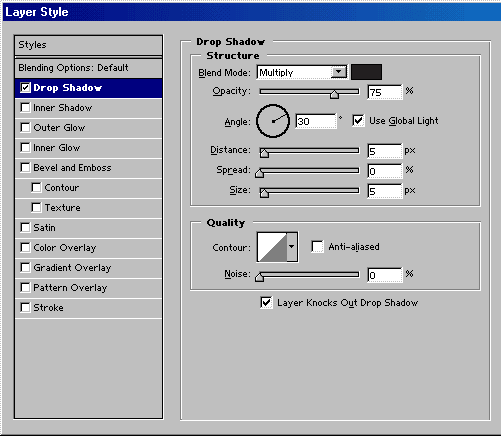
Task: Enable the Texture sub-option checkbox
Action: (x=36, y=208)
